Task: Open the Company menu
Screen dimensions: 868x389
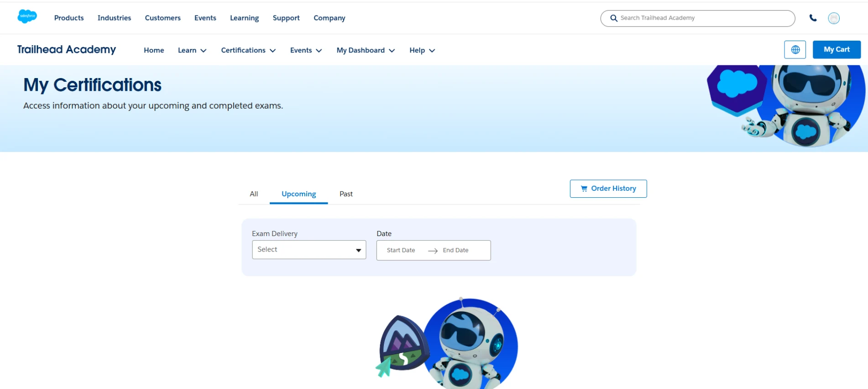Action: point(329,18)
